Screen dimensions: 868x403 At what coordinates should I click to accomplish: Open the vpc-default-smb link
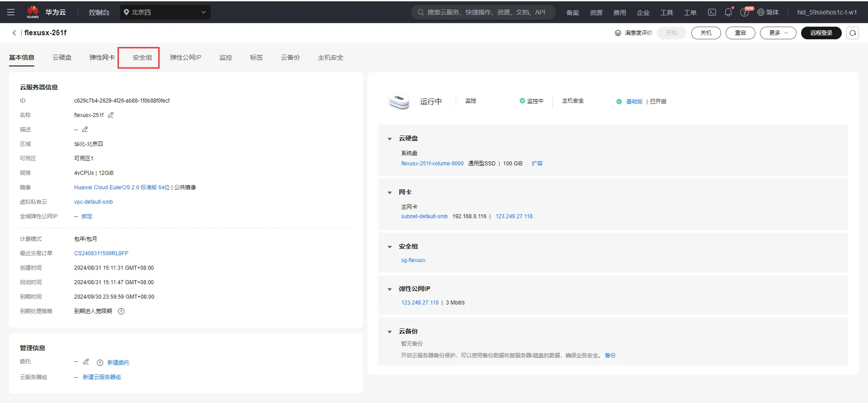coord(94,202)
